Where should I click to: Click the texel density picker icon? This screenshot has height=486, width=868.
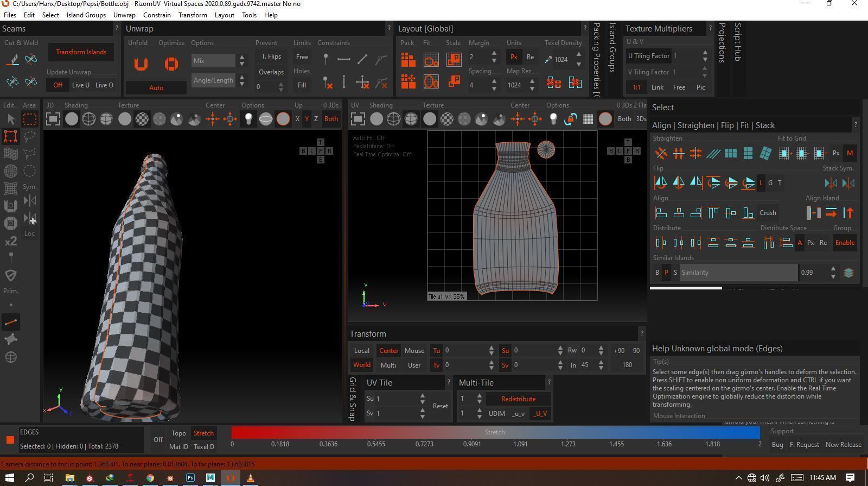point(548,59)
